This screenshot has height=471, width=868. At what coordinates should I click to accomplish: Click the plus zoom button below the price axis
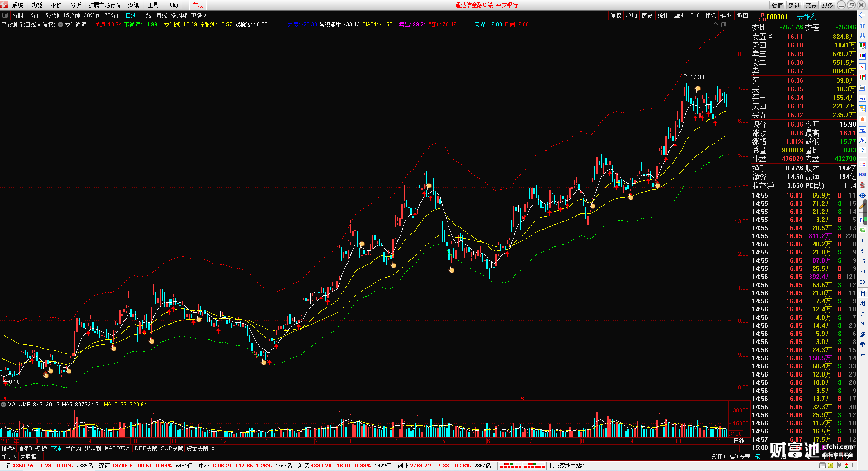click(734, 448)
